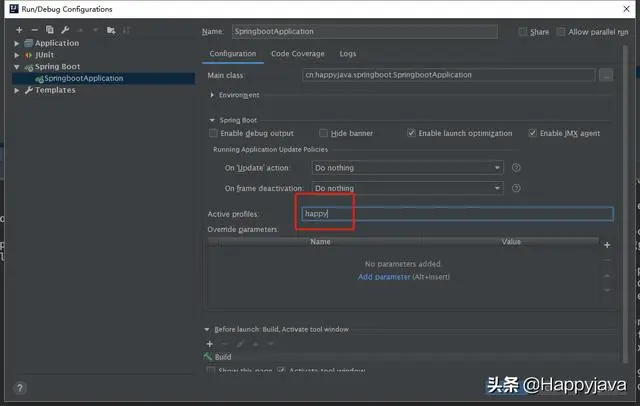
Task: Open the On 'Update' action dropdown
Action: tap(407, 168)
